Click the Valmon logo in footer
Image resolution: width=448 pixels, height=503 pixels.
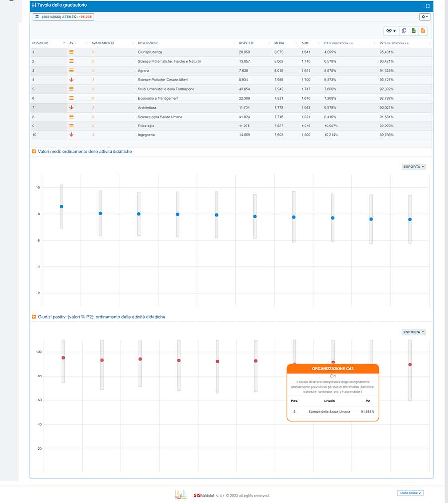click(180, 494)
